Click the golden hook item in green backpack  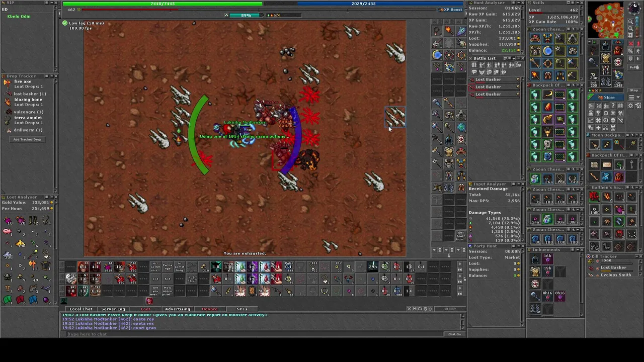click(547, 94)
